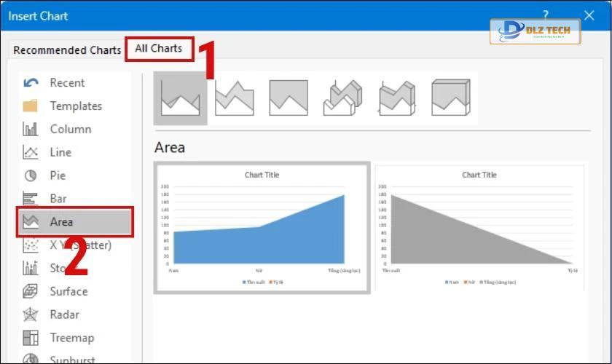Open the Templates category
The image size is (612, 364).
[x=76, y=106]
